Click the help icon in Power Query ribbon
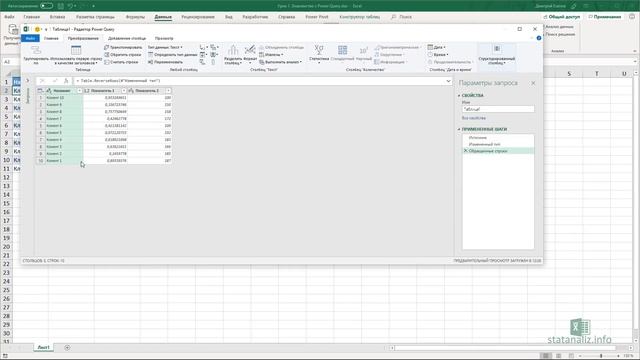Image resolution: width=640 pixels, height=360 pixels. (x=539, y=38)
